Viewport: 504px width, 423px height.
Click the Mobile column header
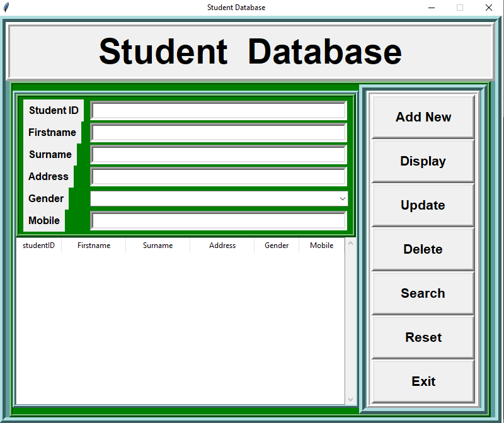tap(321, 245)
